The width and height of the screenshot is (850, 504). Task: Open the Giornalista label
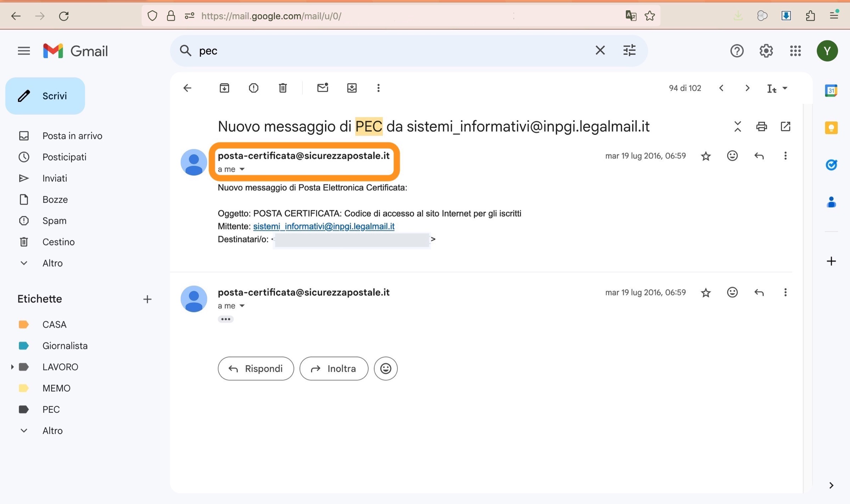pyautogui.click(x=65, y=346)
